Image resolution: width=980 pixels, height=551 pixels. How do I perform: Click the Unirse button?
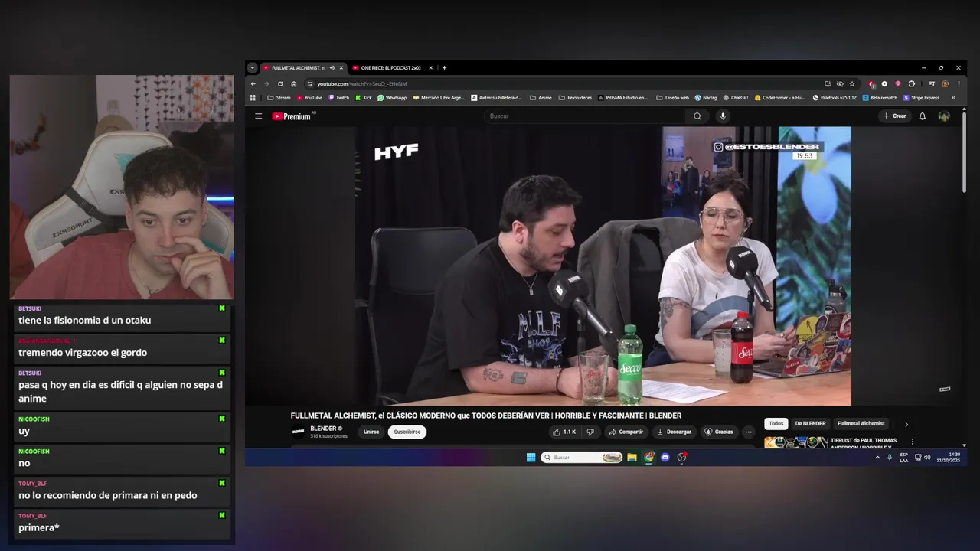[371, 432]
